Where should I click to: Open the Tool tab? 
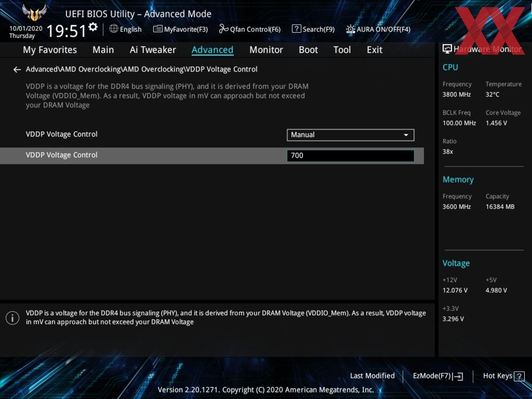(x=342, y=50)
